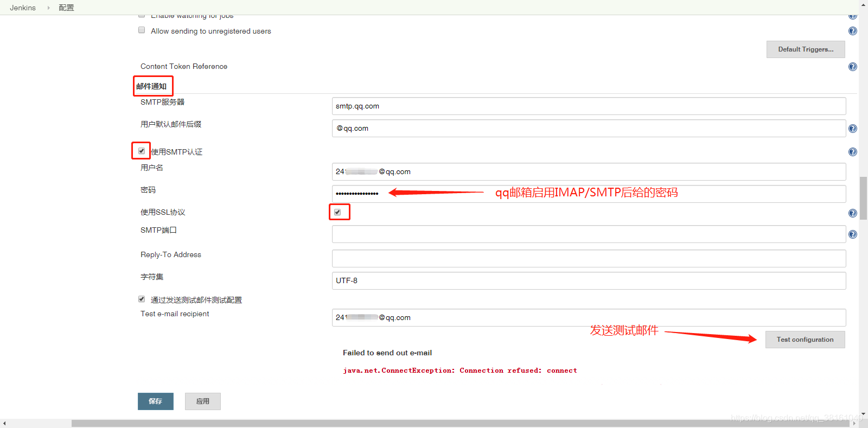Focus the 用户默认邮件后缀 input field
Screen dimensions: 868x428
[589, 129]
